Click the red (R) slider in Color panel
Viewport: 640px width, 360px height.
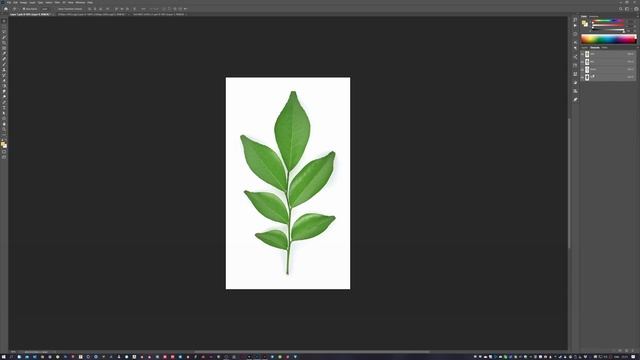pos(608,20)
